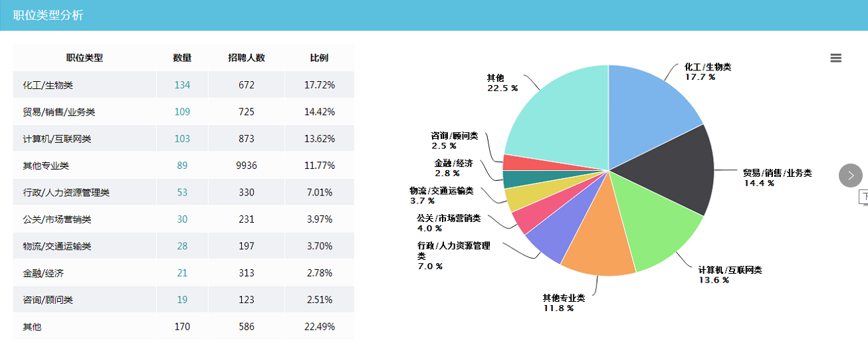Viewport: 868px width, 341px height.
Task: Click the 职位类型 column header
Action: pyautogui.click(x=84, y=58)
